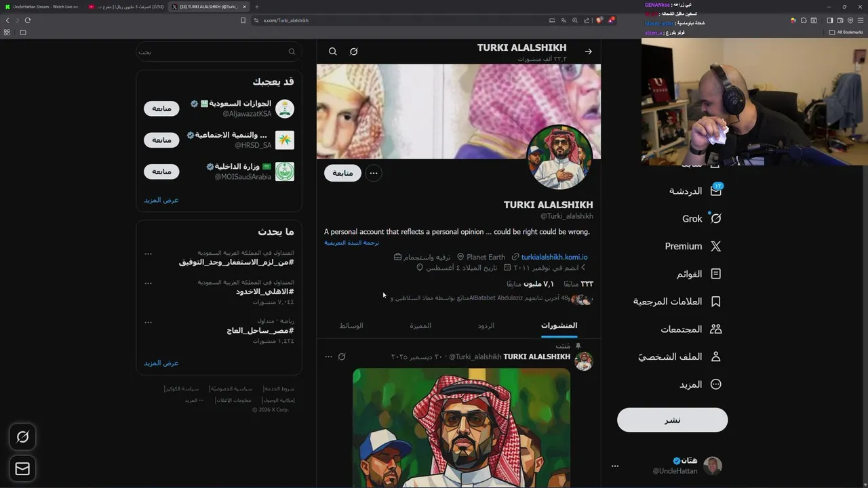868x488 pixels.
Task: Open account switcher dots beside UncleHattan
Action: pyautogui.click(x=615, y=466)
